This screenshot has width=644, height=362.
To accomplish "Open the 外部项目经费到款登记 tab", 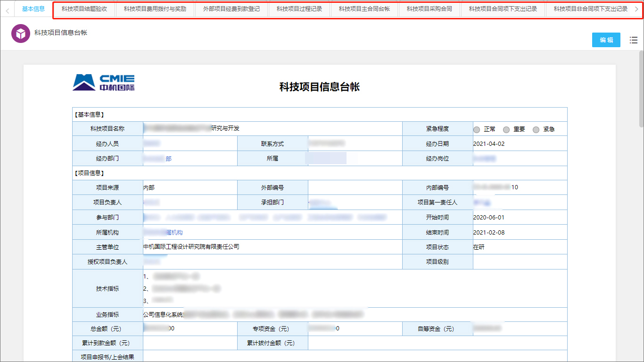I will pos(231,9).
